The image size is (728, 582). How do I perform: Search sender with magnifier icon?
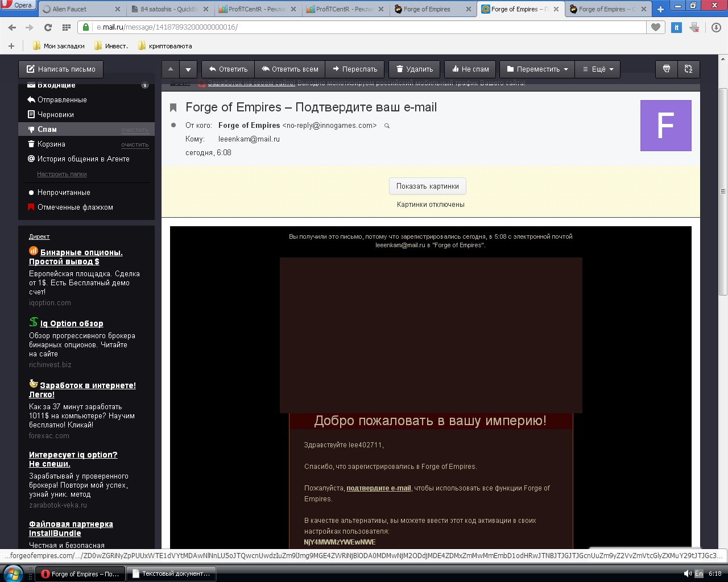pos(387,126)
